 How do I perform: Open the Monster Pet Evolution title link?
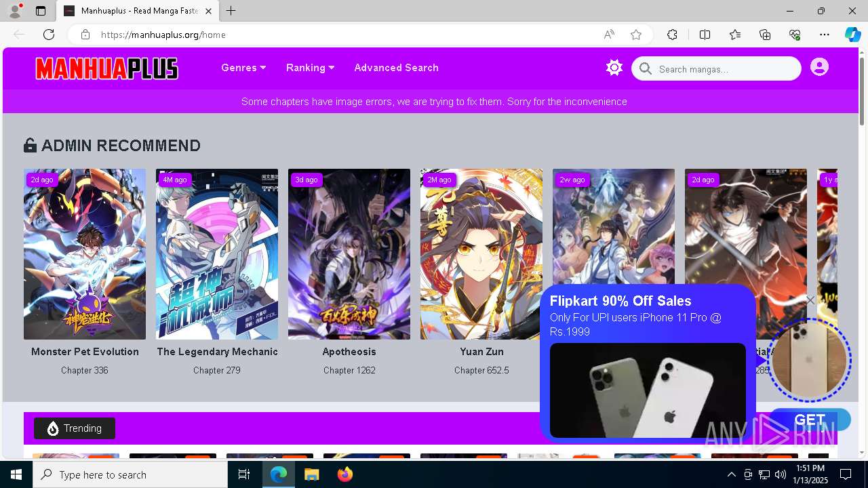tap(85, 352)
